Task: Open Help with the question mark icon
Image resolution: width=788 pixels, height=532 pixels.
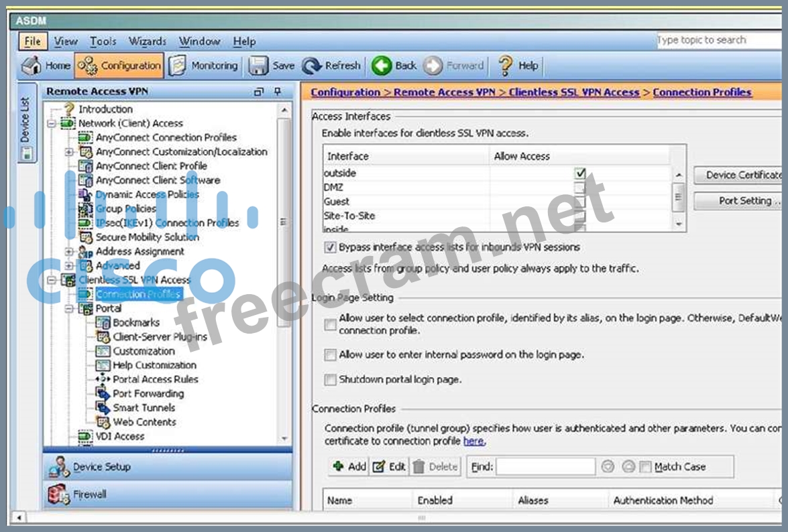Action: pos(506,66)
